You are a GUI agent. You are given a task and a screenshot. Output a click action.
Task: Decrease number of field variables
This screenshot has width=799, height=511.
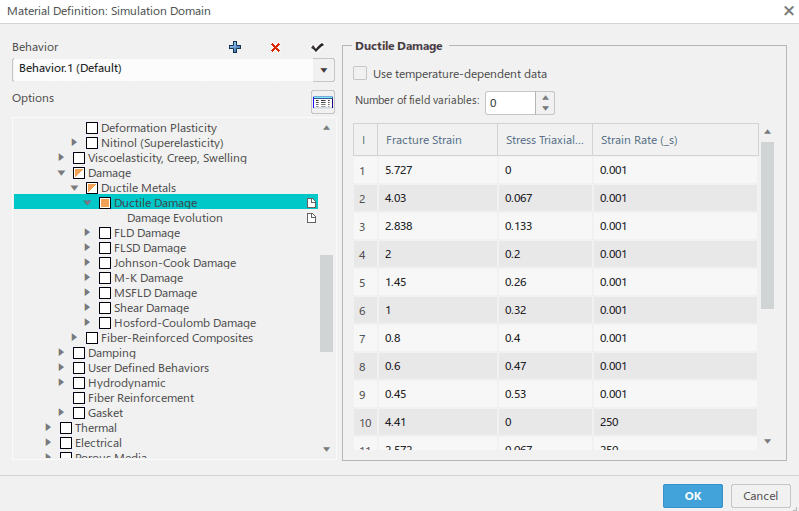(545, 109)
